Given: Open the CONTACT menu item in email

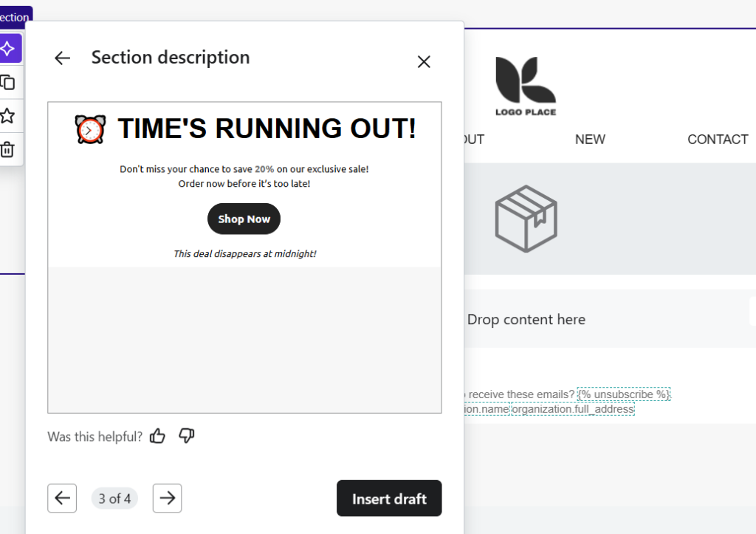Looking at the screenshot, I should tap(718, 140).
